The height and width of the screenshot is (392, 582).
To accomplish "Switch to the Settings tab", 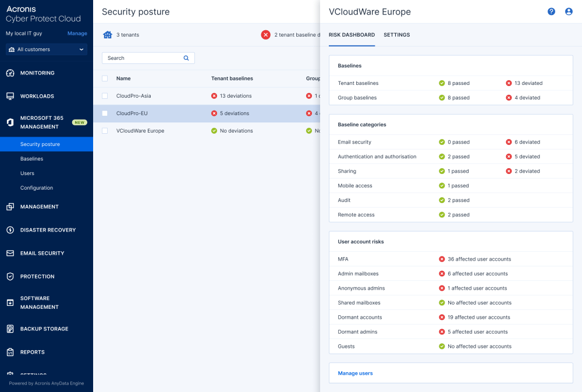I will tap(396, 35).
